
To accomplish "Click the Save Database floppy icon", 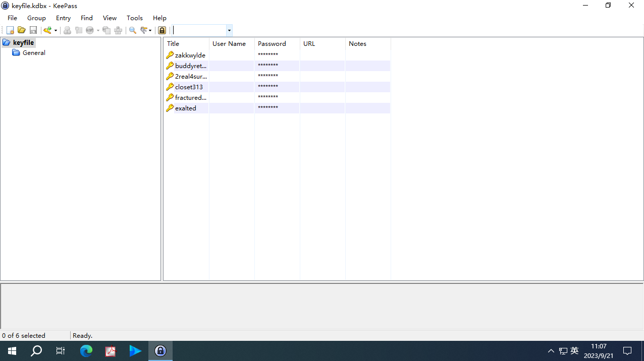I will click(33, 30).
